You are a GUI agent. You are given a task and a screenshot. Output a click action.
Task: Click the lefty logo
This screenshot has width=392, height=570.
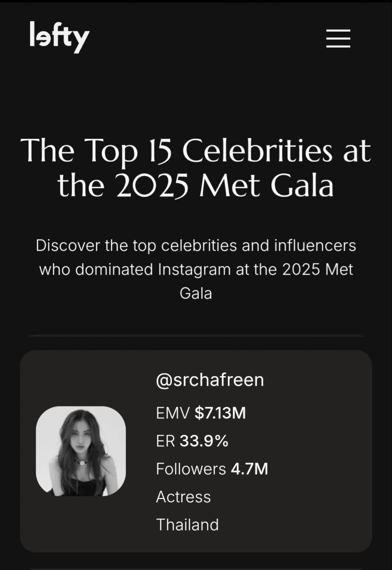tap(59, 37)
